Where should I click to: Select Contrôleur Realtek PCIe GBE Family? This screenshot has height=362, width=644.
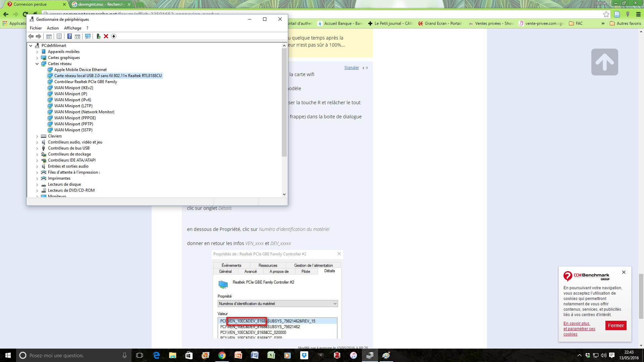(86, 82)
